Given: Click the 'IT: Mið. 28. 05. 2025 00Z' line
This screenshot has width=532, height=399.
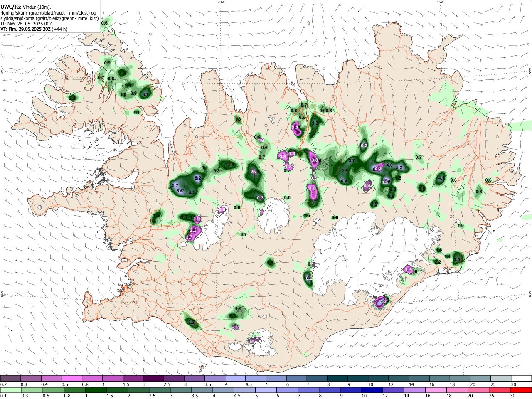Looking at the screenshot, I should pos(26,24).
